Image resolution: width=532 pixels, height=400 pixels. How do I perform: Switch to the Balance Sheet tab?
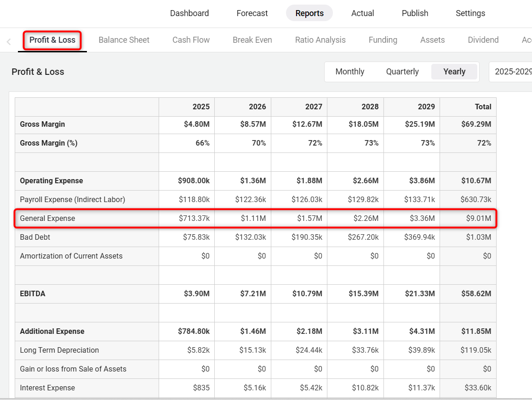click(x=124, y=40)
